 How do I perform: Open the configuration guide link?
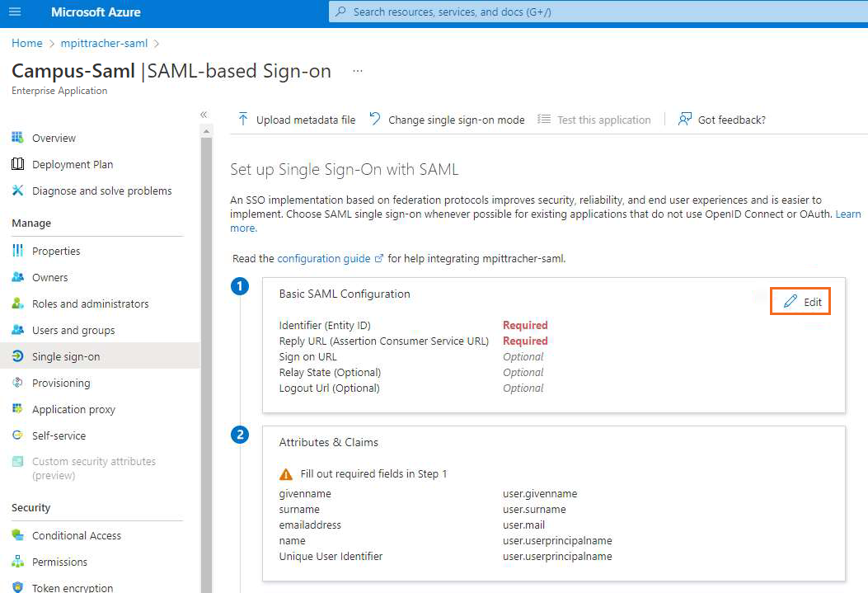click(x=324, y=259)
